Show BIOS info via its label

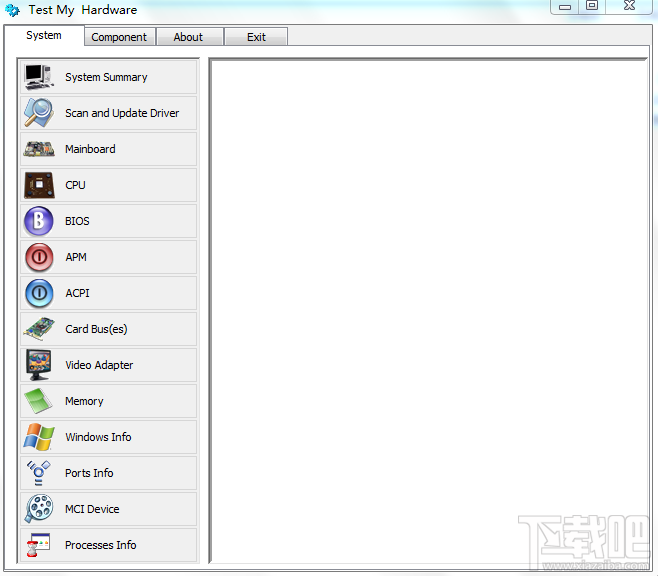coord(77,221)
